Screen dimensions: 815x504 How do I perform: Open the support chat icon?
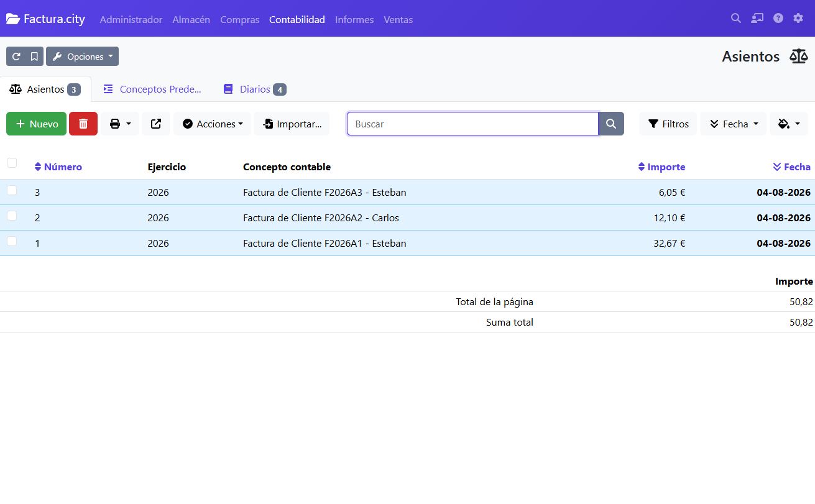757,19
